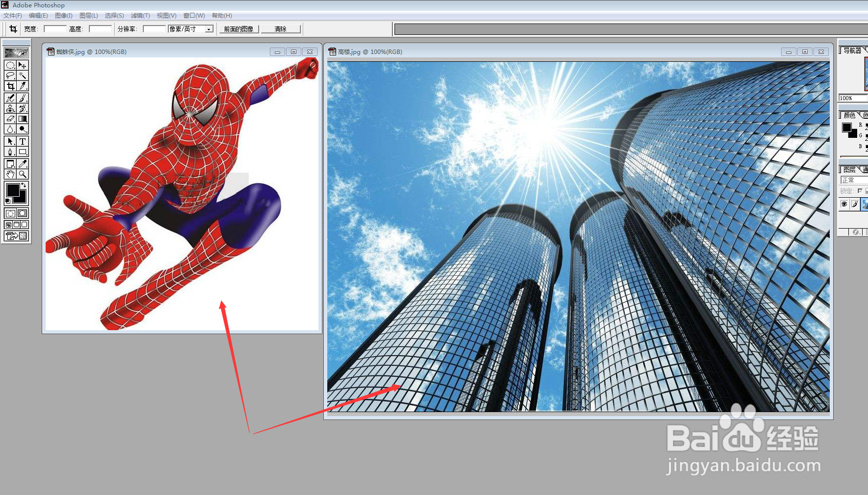Screen dimensions: 868x495
Task: Open the 编辑(E) menu
Action: (38, 16)
